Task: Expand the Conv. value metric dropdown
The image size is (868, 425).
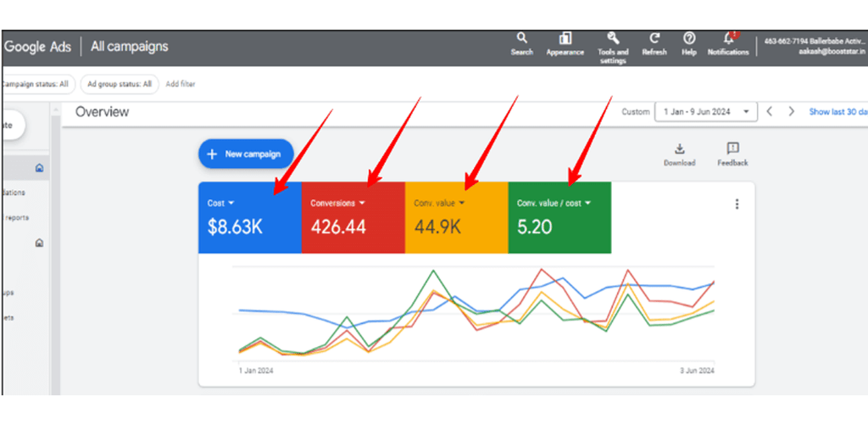Action: [462, 204]
